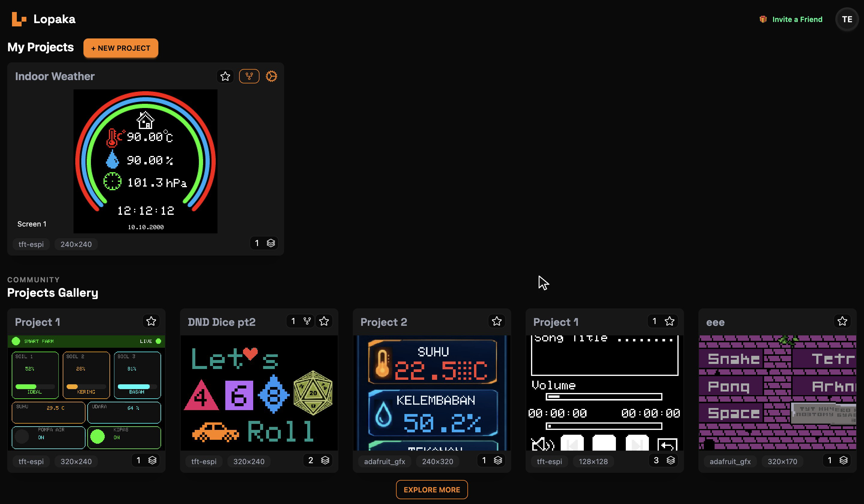Open the eee Snake games preview thumbnail
The image size is (864, 504).
778,393
